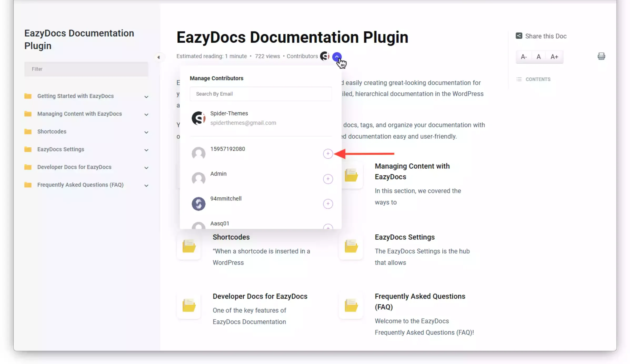Increase font size with A+ button
The width and height of the screenshot is (630, 364).
pyautogui.click(x=554, y=57)
